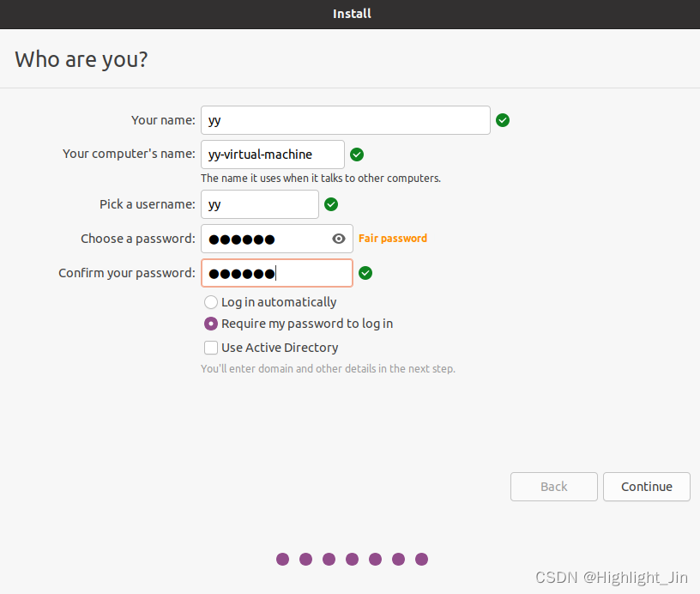The image size is (700, 594).
Task: Click the Continue button
Action: [x=647, y=487]
